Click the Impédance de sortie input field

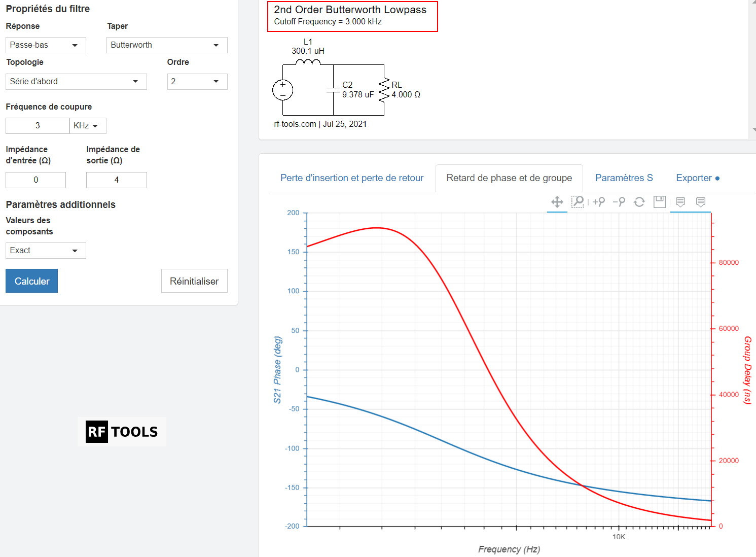pos(116,180)
